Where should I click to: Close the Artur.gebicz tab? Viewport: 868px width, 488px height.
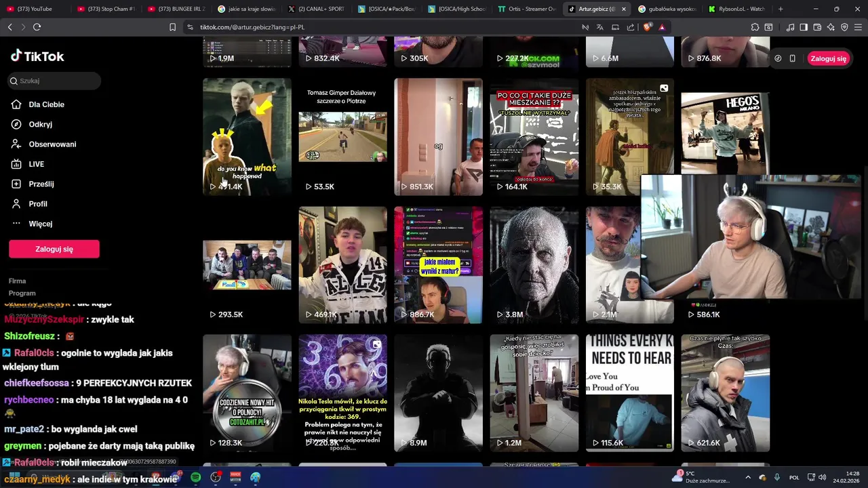click(x=624, y=9)
